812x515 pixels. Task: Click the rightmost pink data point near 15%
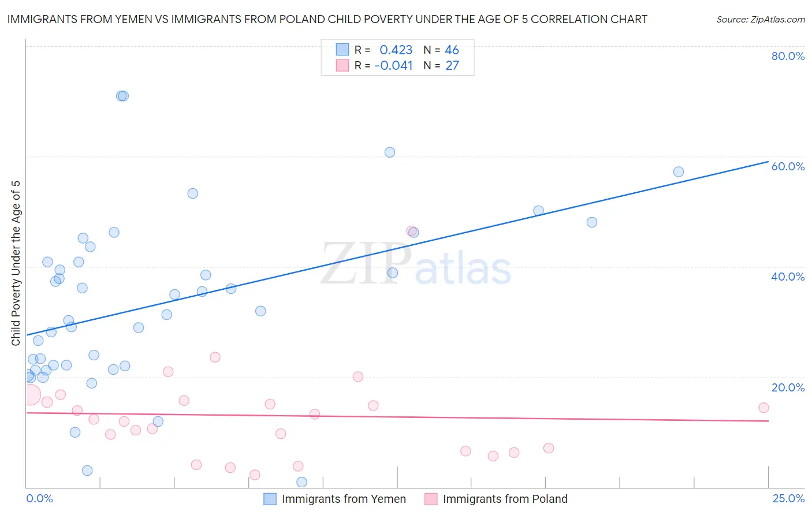[763, 408]
